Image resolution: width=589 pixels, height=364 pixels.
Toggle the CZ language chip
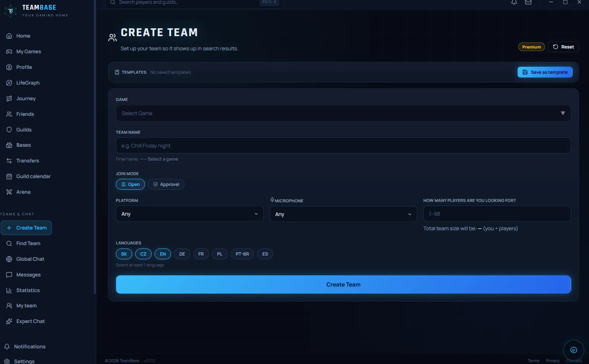(143, 254)
